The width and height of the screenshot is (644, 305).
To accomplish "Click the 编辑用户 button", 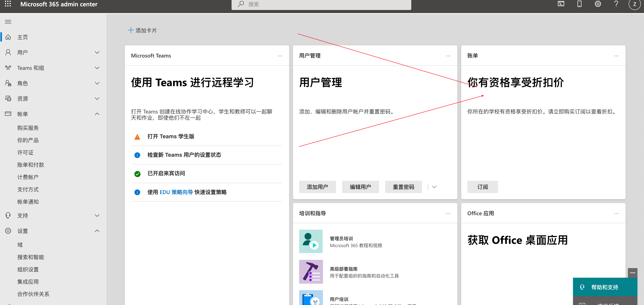I will click(360, 187).
